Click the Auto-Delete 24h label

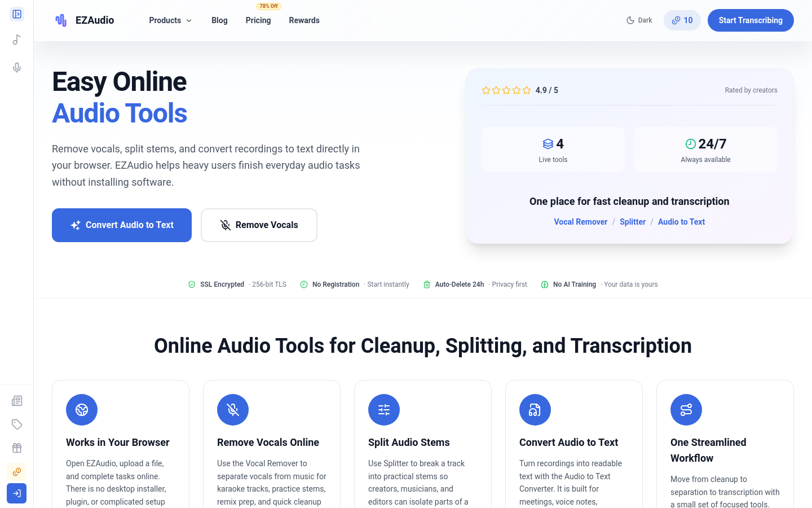click(460, 284)
